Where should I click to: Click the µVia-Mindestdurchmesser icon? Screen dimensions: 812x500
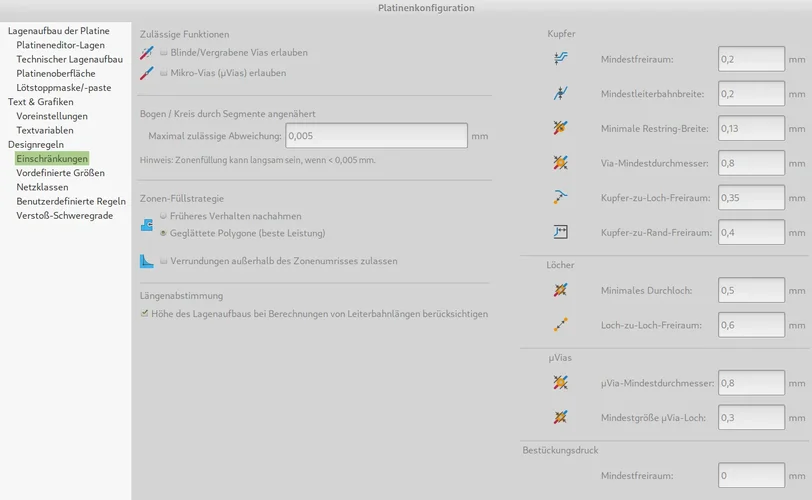click(560, 383)
